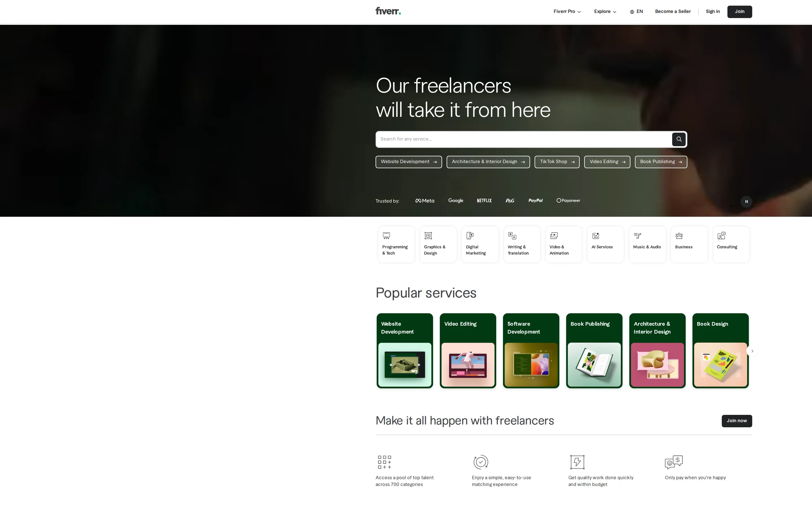
Task: Open the AI Services category icon
Action: tap(595, 236)
